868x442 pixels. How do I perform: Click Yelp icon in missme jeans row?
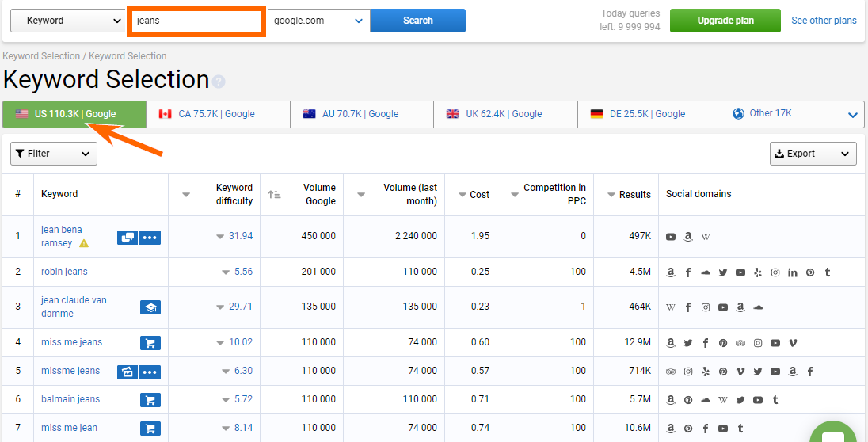point(705,372)
